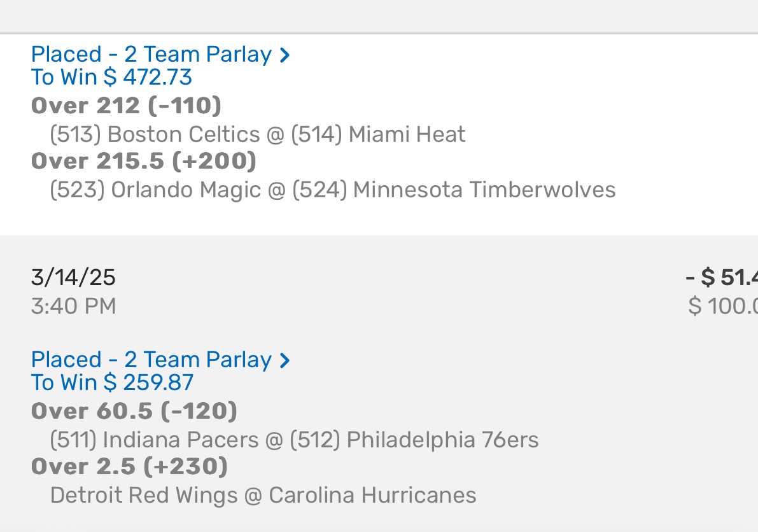Click Detroit Red Wings @ Carolina Hurricanes matchup
Viewport: 758px width, 532px height.
click(x=263, y=495)
